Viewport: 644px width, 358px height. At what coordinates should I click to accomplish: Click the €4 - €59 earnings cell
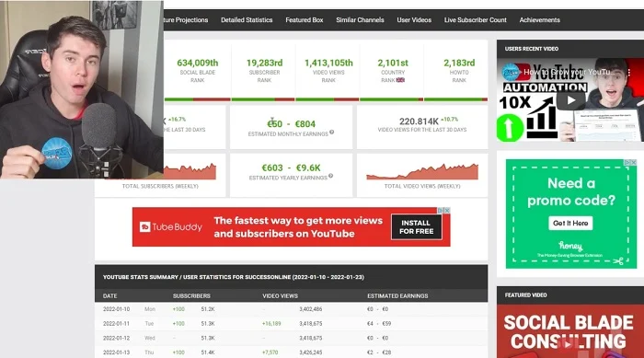click(379, 323)
